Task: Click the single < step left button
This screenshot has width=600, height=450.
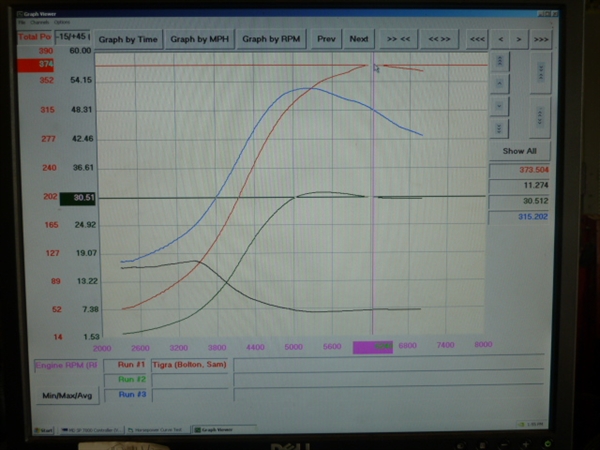Action: [501, 39]
